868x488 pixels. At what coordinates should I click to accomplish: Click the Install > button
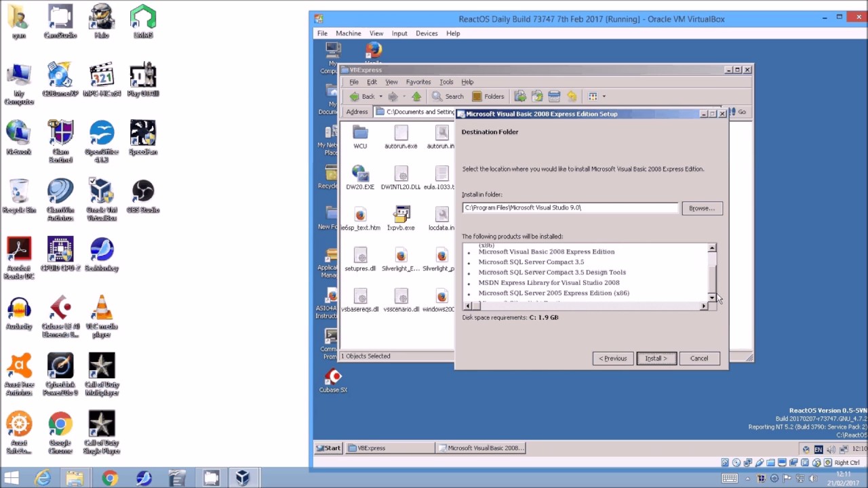[656, 358]
